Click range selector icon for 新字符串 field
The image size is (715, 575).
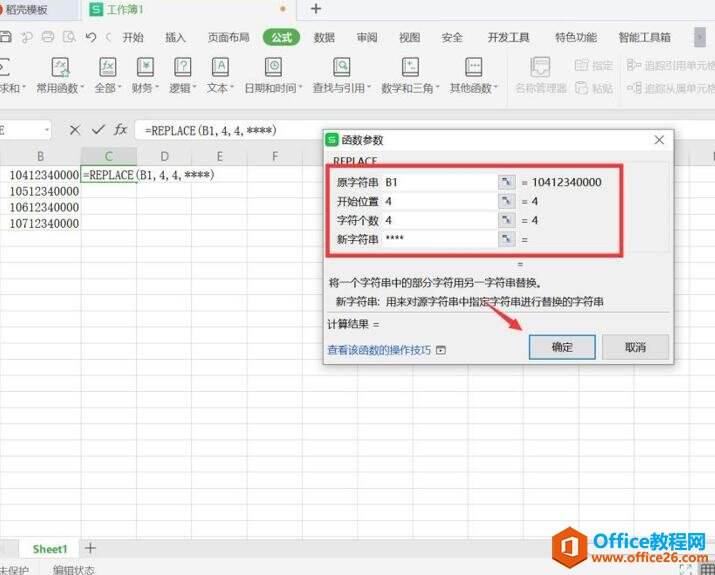pyautogui.click(x=506, y=239)
